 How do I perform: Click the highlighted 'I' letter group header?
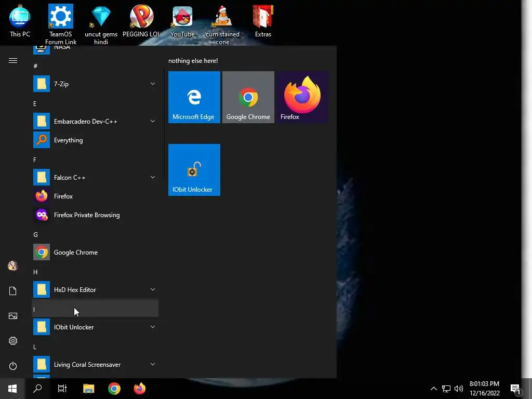point(95,309)
